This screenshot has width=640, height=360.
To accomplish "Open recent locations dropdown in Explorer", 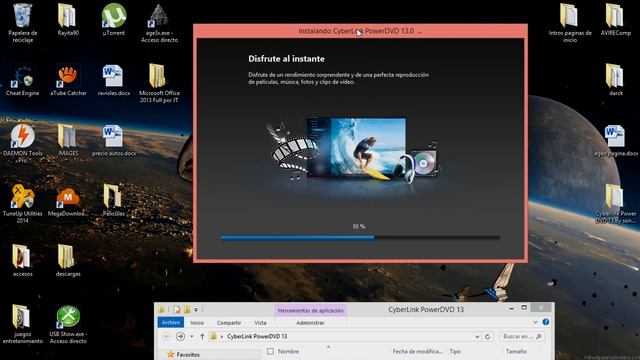I will point(191,337).
